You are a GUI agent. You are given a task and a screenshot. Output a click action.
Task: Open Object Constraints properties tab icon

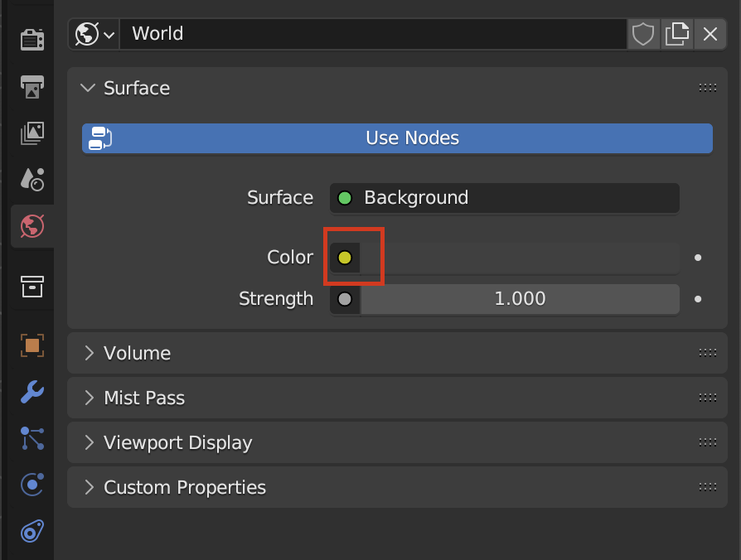31,531
